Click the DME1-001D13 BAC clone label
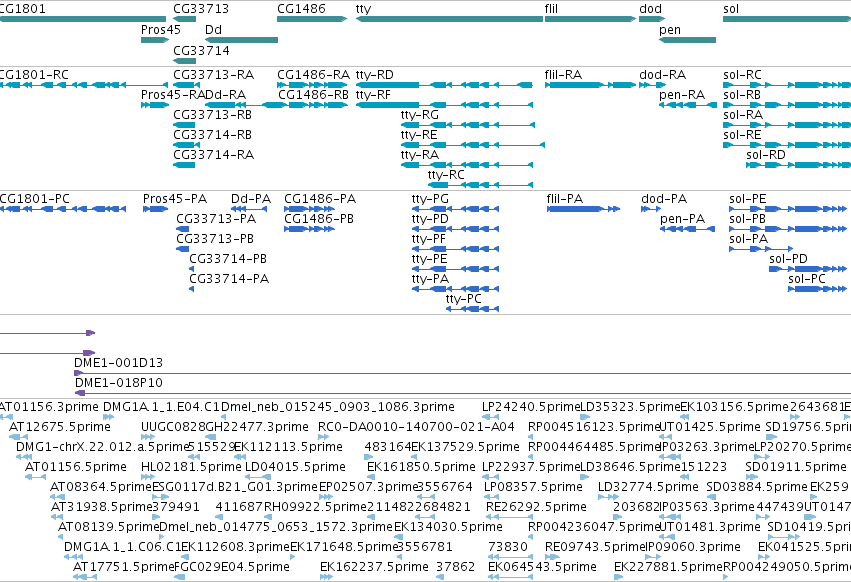The image size is (851, 582). coord(118,363)
